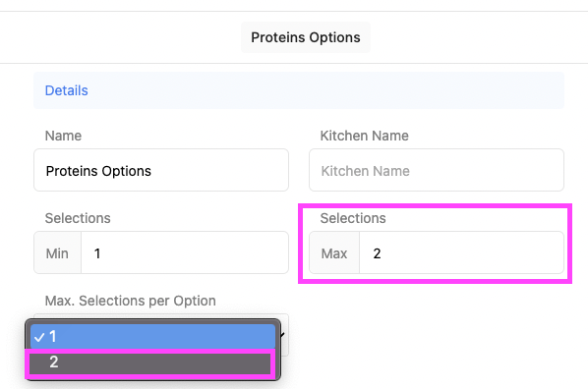
Task: Select option 2 in the open dropdown
Action: (150, 362)
